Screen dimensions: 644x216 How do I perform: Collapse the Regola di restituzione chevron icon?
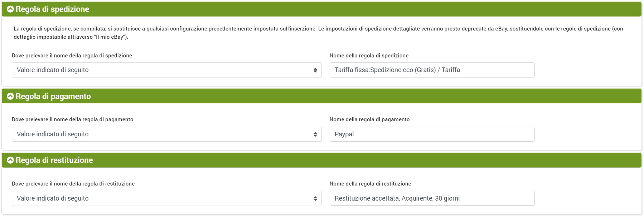10,160
